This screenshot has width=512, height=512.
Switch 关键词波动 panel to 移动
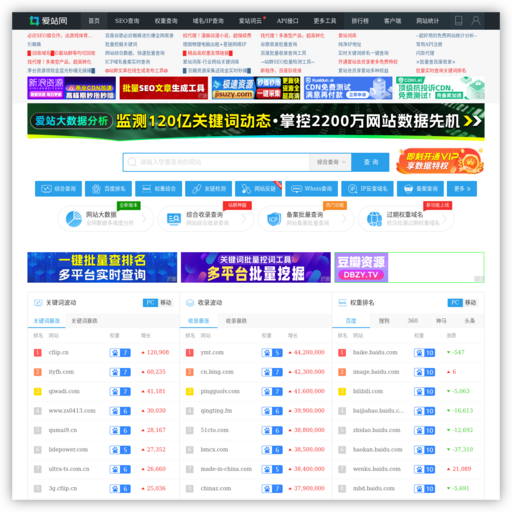(x=166, y=303)
